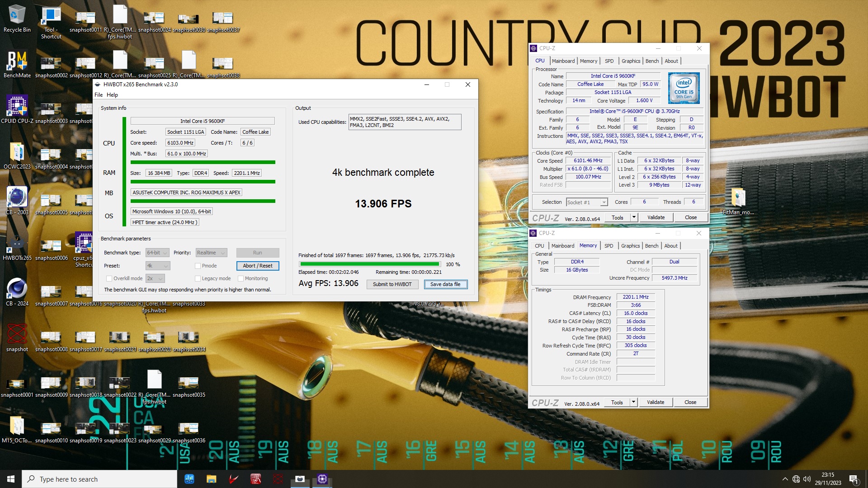Viewport: 868px width, 488px height.
Task: Open Graphics tab in lower CPU-Z
Action: point(630,246)
